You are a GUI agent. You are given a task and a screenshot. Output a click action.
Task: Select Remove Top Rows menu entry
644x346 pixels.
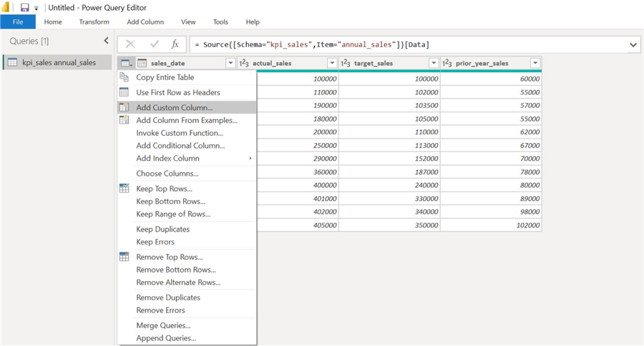187,257
